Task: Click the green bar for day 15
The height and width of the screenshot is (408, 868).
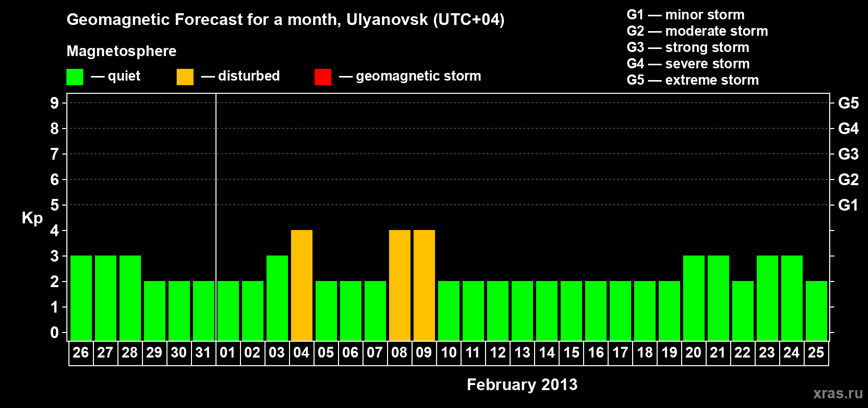Action: pos(571,311)
